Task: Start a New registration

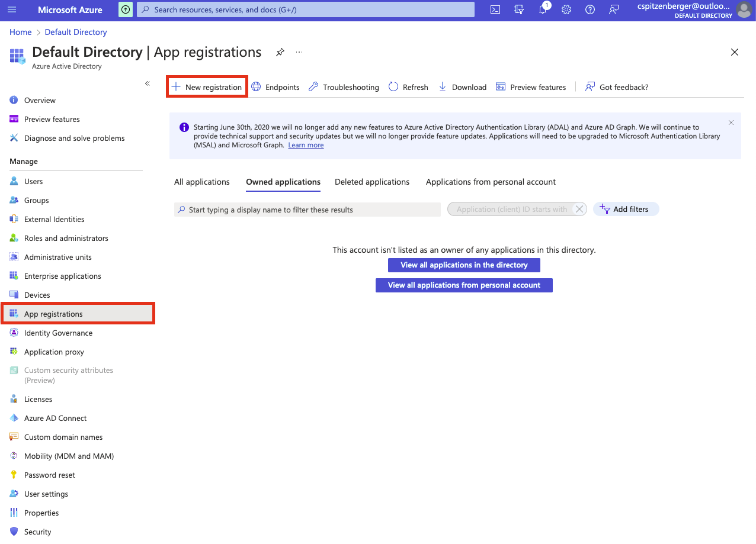Action: point(206,86)
